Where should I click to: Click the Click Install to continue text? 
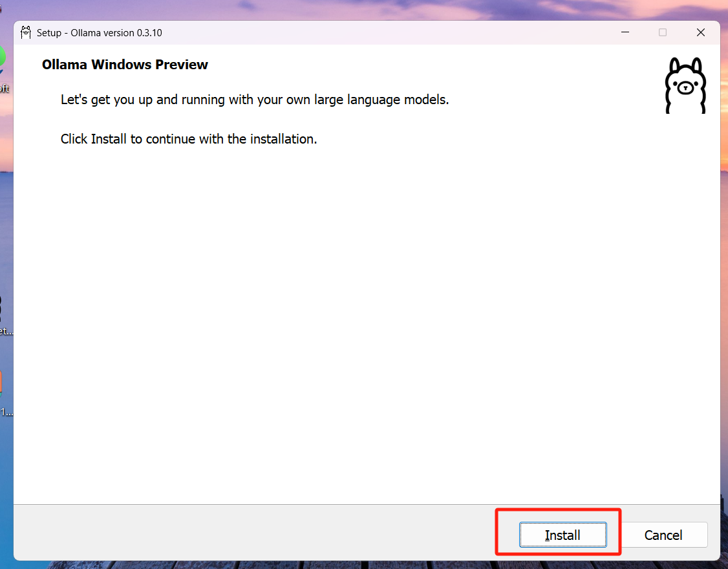189,139
